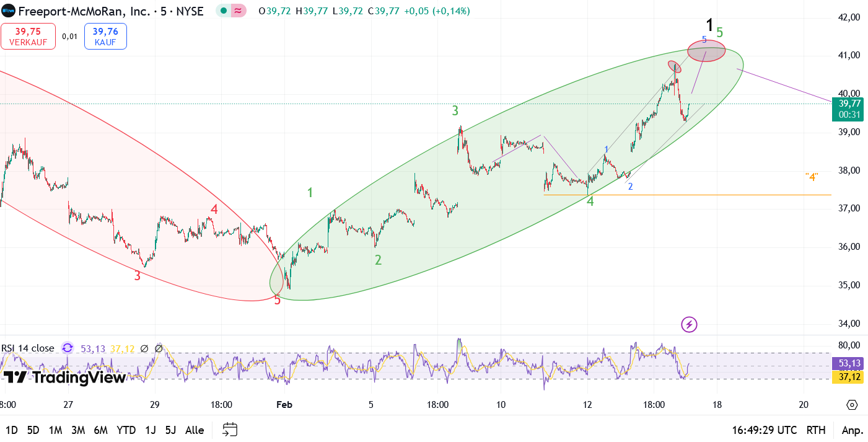Click the Freeport-McMoRan, Inc. symbol title
This screenshot has height=442, width=868.
pyautogui.click(x=84, y=11)
